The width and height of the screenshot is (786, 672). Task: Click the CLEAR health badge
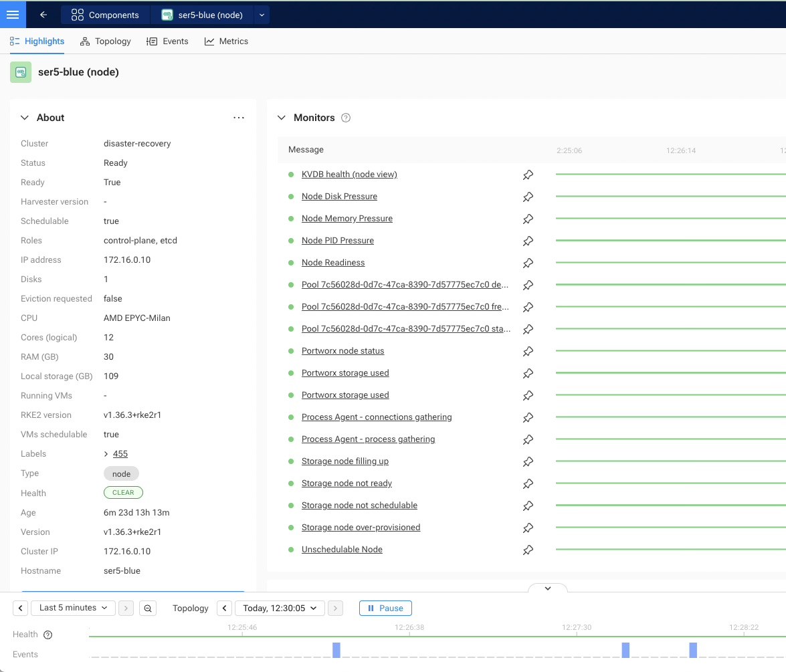(123, 493)
